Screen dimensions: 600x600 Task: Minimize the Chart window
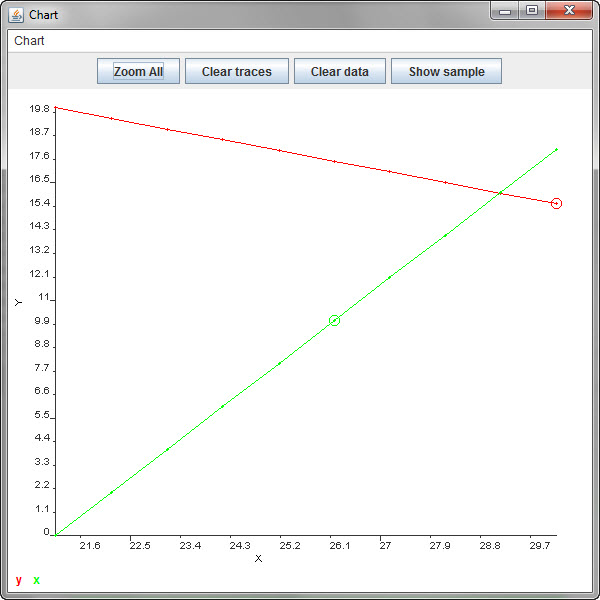505,11
